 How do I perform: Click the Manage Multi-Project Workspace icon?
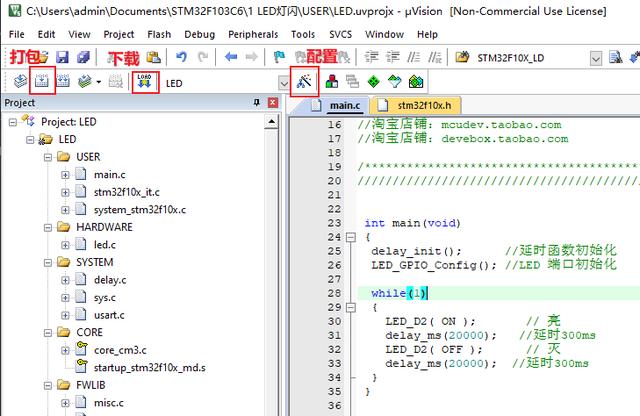point(352,82)
